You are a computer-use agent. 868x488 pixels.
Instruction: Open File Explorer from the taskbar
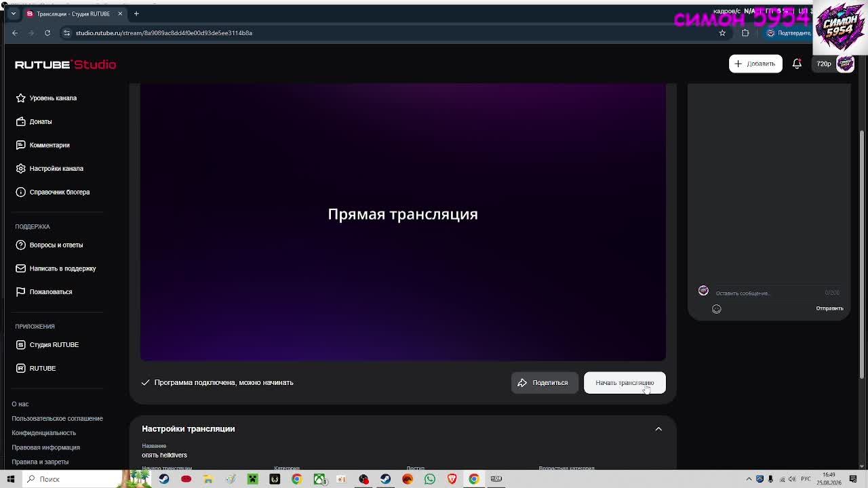click(208, 479)
